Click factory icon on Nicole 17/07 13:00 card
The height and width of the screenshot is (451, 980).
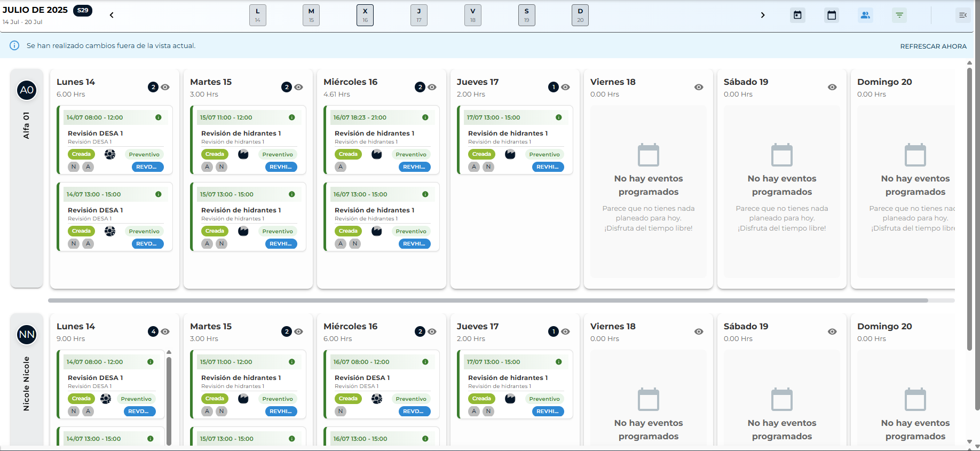pyautogui.click(x=510, y=399)
